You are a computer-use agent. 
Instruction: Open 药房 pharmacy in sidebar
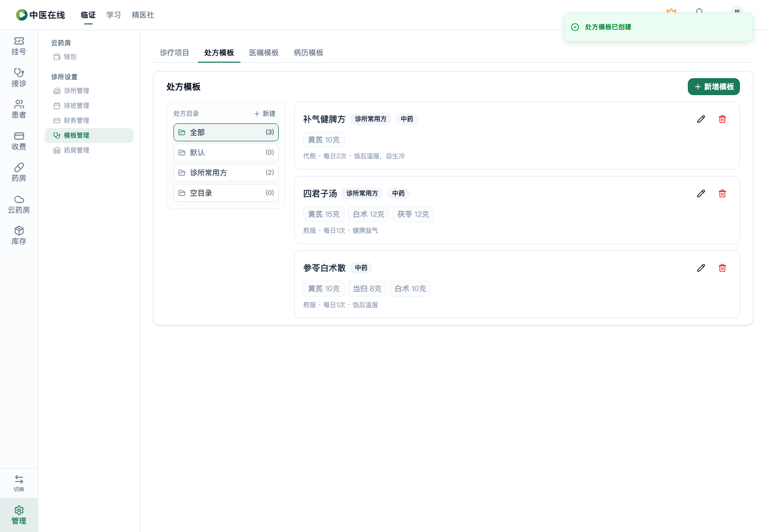pyautogui.click(x=19, y=173)
